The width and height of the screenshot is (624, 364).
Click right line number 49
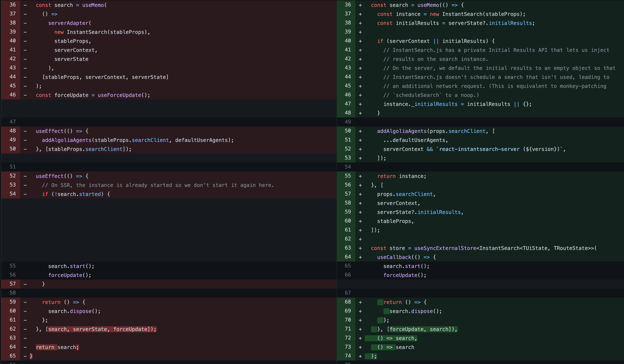348,122
